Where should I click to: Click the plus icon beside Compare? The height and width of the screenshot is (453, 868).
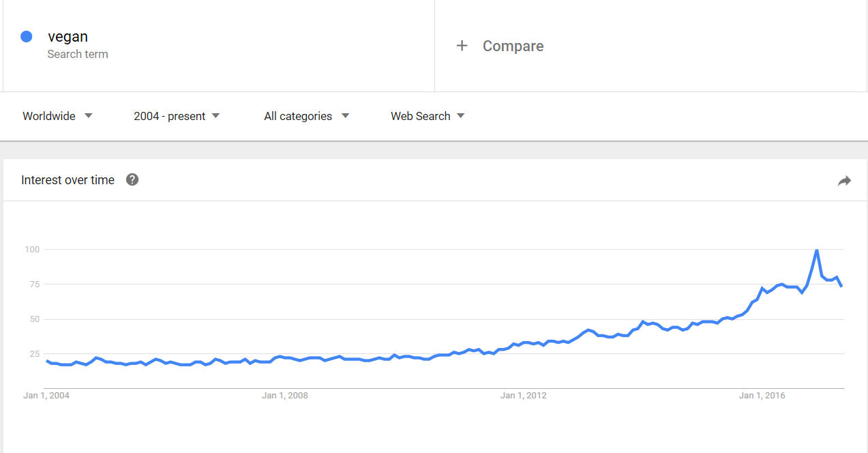(462, 46)
